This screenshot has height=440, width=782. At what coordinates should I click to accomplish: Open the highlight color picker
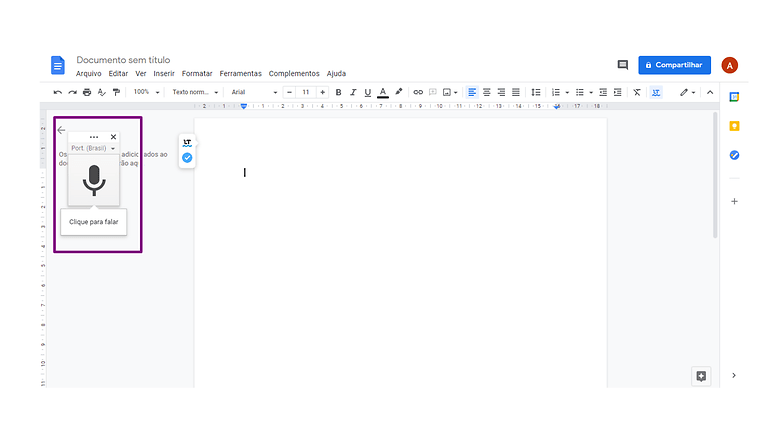point(398,92)
